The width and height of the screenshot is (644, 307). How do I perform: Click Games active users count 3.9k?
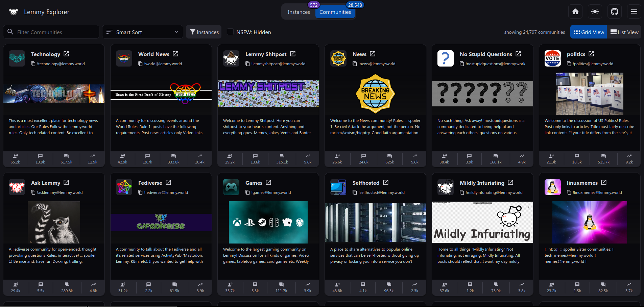[308, 287]
